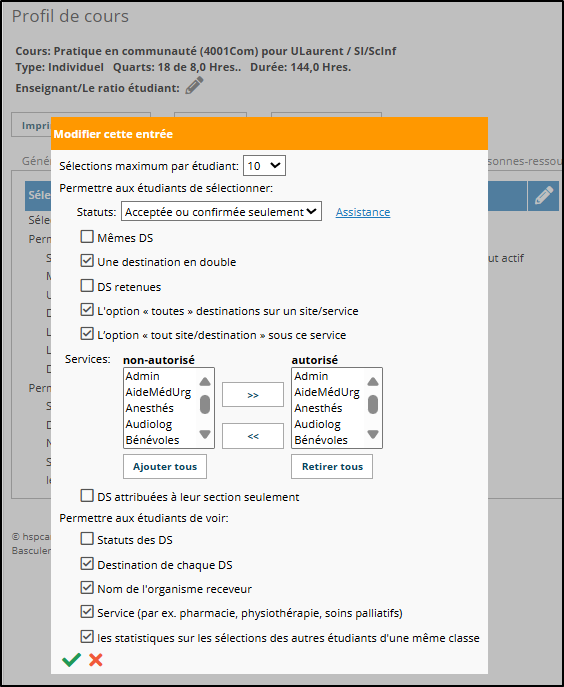
Task: Click the >> move-to-autorisé button
Action: (x=253, y=395)
